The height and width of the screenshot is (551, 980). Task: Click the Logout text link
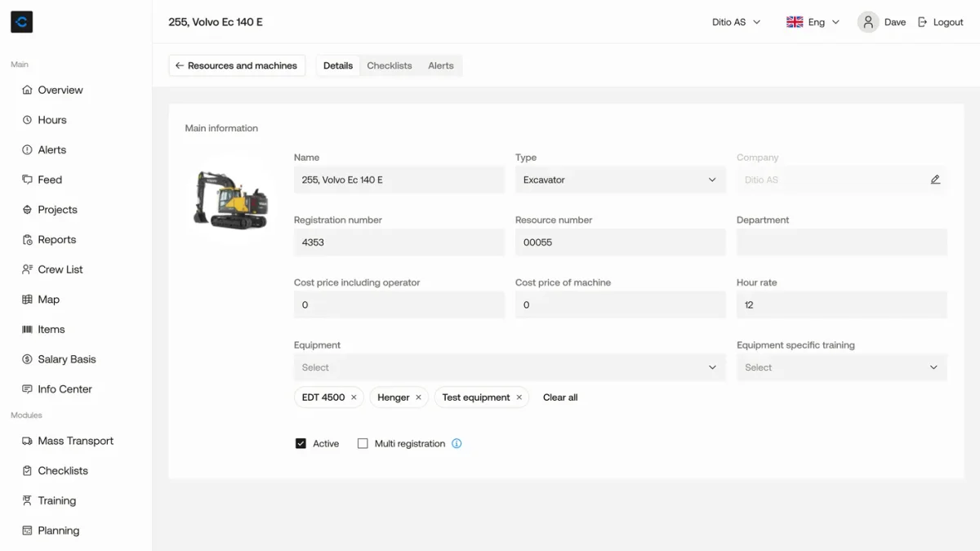coord(948,22)
